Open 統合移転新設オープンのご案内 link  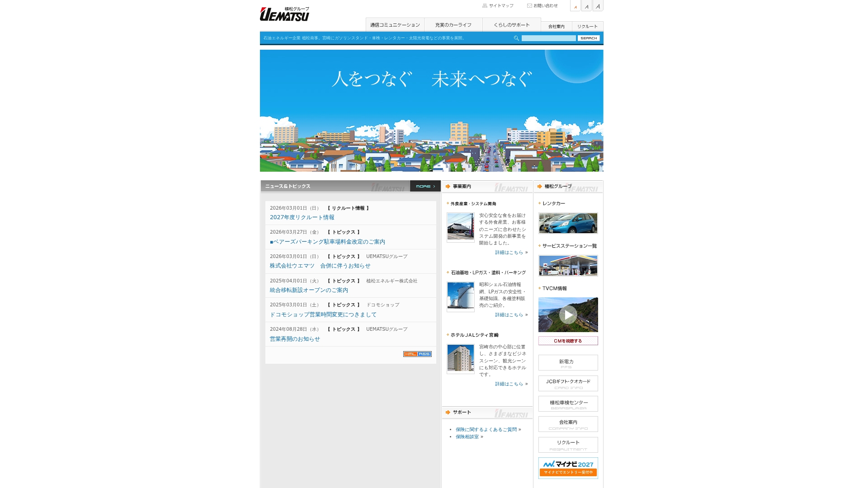tap(309, 290)
